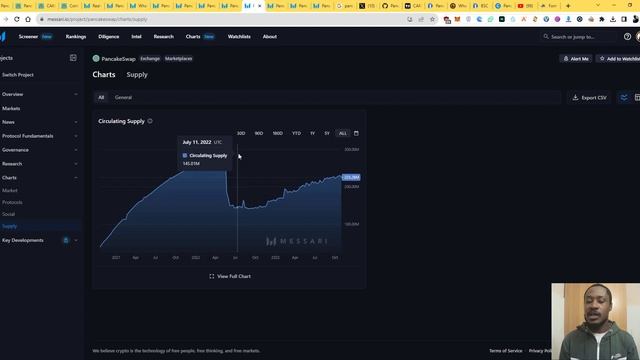Open the MetaMask fox extension
This screenshot has width=640, height=360.
[457, 19]
